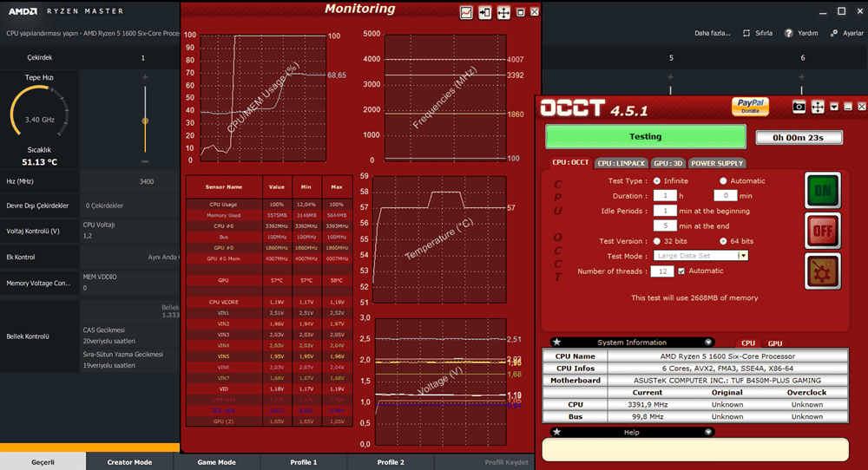Image resolution: width=868 pixels, height=470 pixels.
Task: Click the move-arrows icon in OCCT title bar
Action: tap(817, 107)
